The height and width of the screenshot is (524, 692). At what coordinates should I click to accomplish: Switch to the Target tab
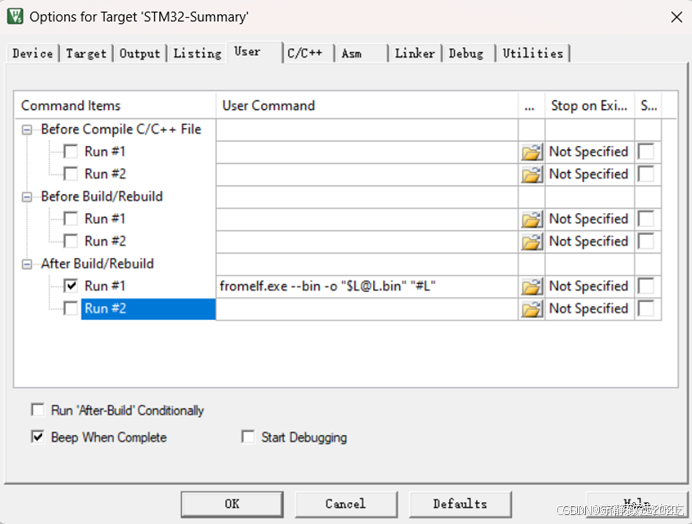(86, 53)
